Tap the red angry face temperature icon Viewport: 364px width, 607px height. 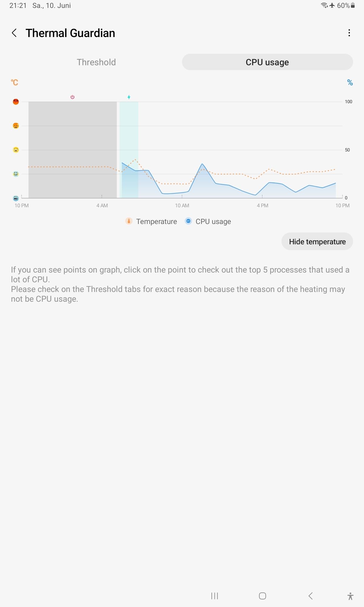click(x=16, y=102)
